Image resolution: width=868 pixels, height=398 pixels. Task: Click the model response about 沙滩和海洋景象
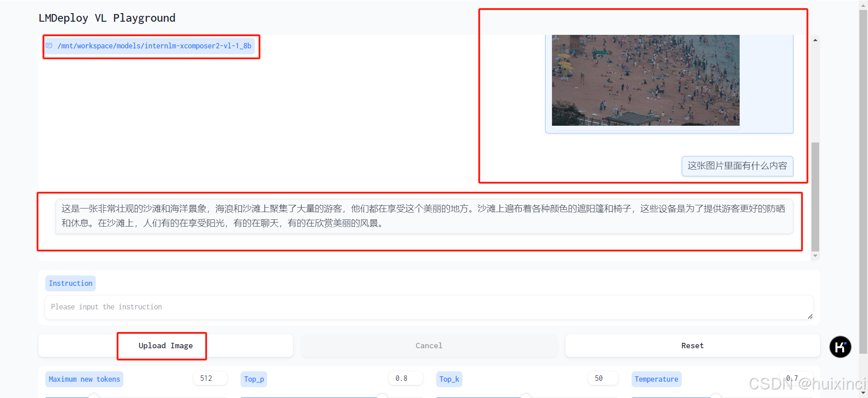pos(424,216)
